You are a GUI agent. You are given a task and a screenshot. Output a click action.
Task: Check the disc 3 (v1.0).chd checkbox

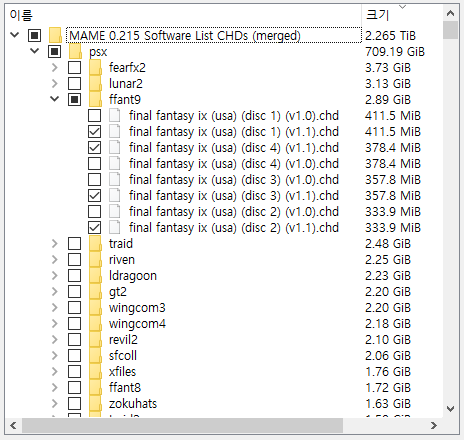click(x=94, y=179)
